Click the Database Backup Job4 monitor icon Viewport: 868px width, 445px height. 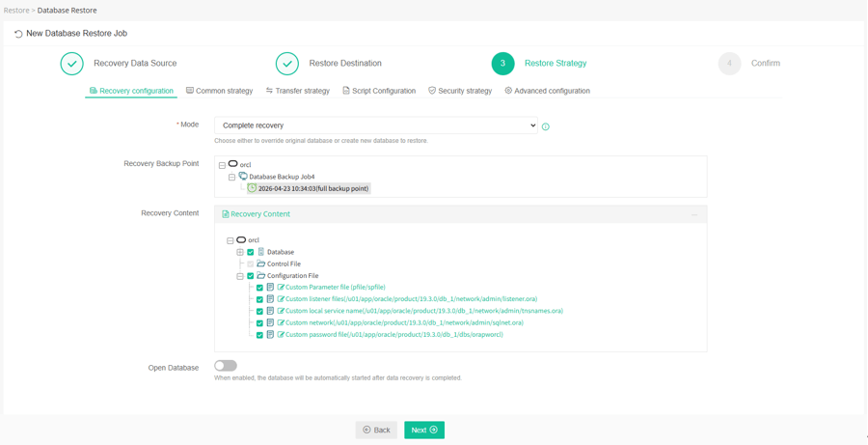242,177
